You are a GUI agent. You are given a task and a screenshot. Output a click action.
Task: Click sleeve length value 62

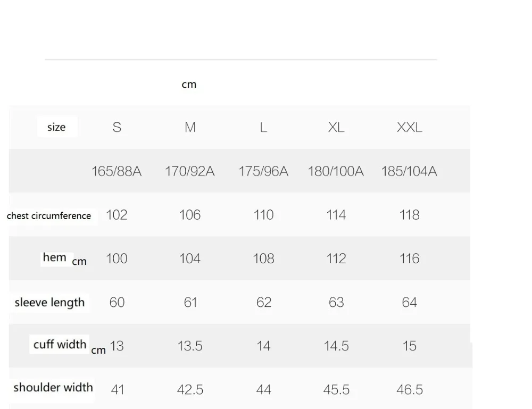click(264, 303)
